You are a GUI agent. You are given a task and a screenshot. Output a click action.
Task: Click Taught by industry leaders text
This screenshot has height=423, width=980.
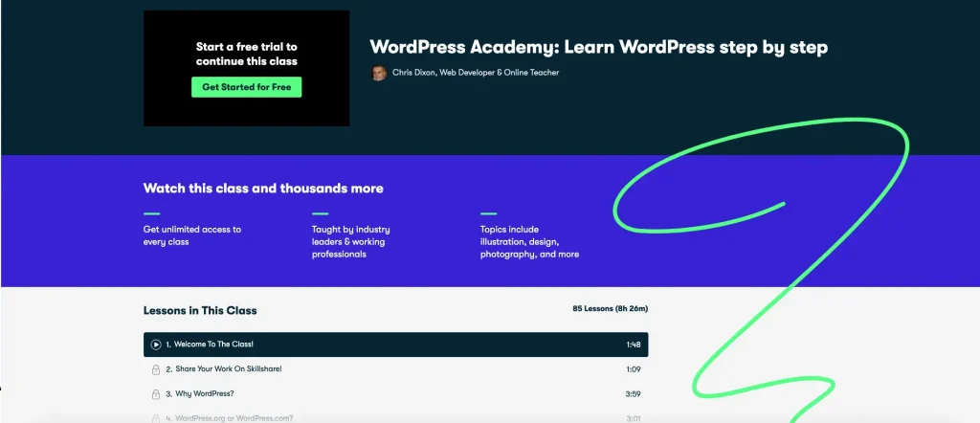click(350, 242)
